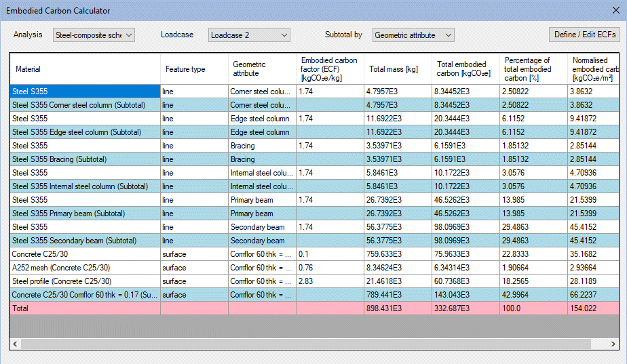Viewport: 627px width, 364px height.
Task: Select the Concrete C25/30 surface row
Action: 85,254
